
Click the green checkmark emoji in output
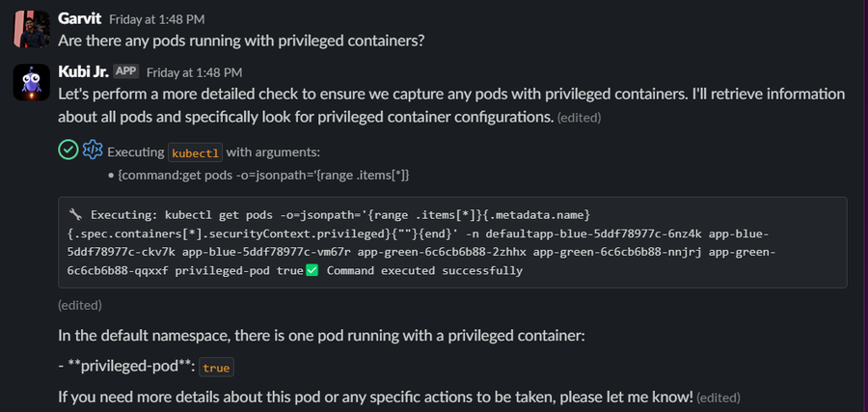312,270
